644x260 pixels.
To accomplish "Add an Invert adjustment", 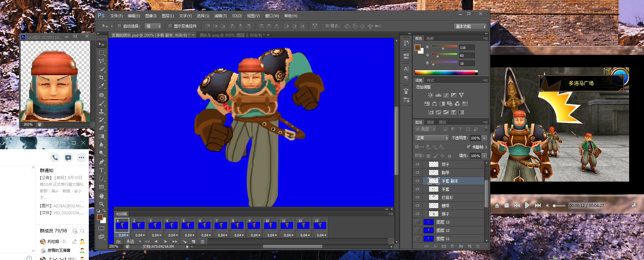I will pyautogui.click(x=431, y=112).
